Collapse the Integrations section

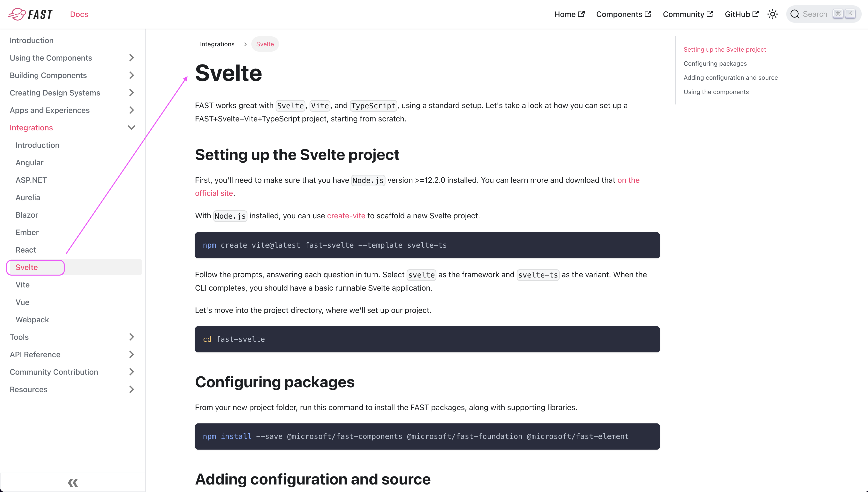pos(131,127)
